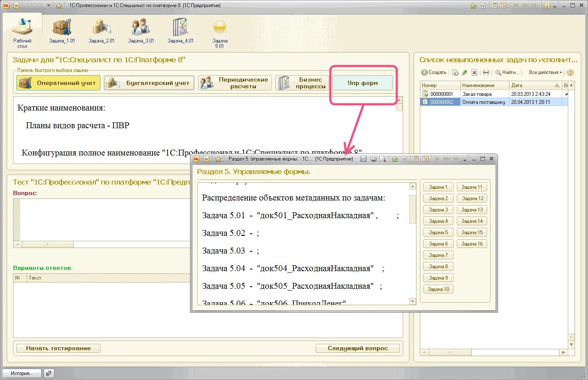Click Задача 2 in Раздел 5 window
Image resolution: width=588 pixels, height=380 pixels.
[438, 198]
